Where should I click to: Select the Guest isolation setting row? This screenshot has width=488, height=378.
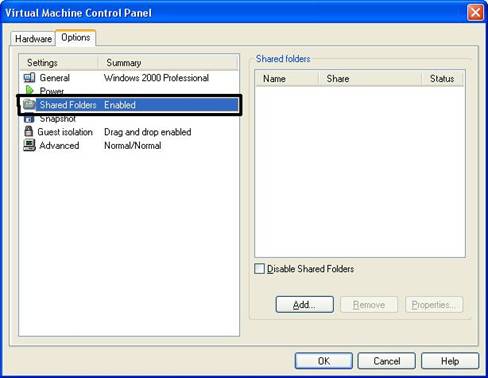tap(129, 132)
